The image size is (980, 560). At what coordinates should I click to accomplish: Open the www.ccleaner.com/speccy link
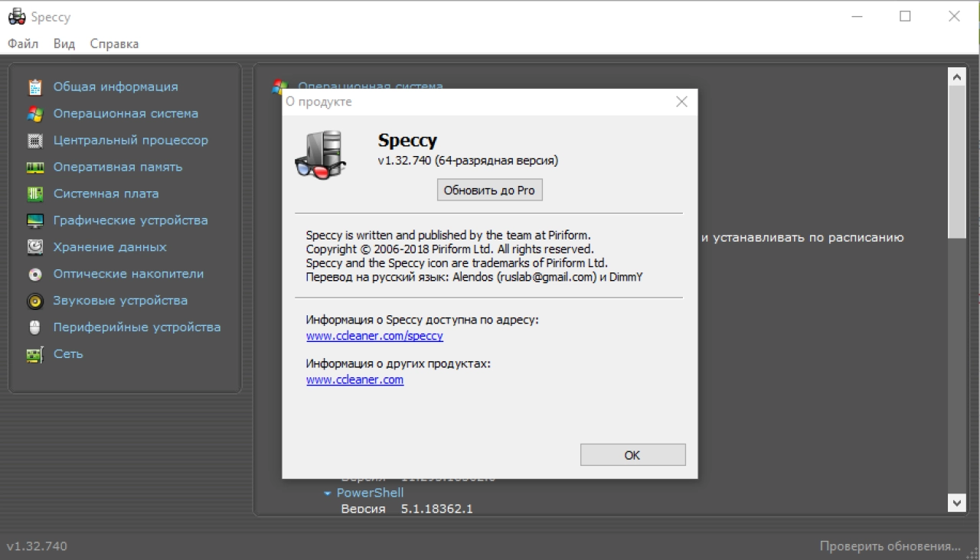(x=374, y=336)
